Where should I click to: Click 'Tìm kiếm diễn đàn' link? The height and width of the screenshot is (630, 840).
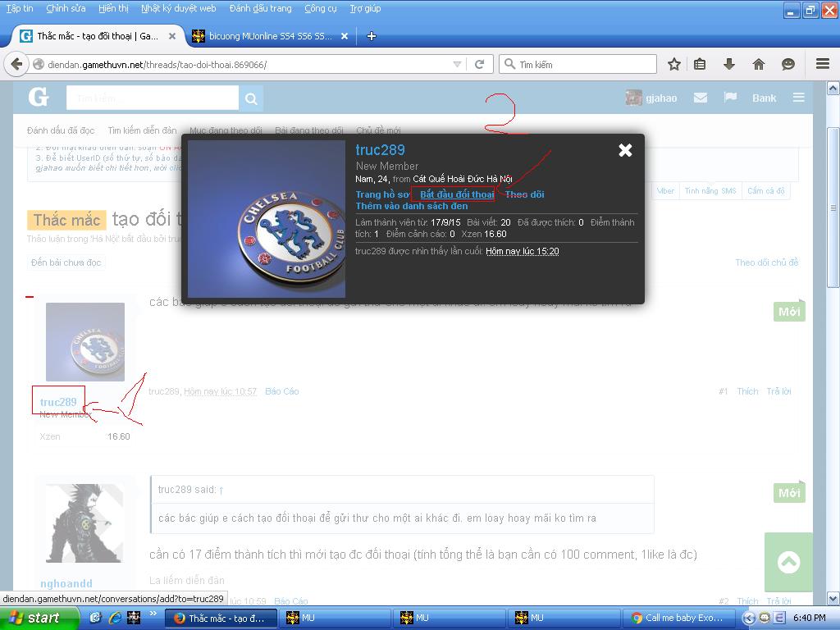pos(142,130)
